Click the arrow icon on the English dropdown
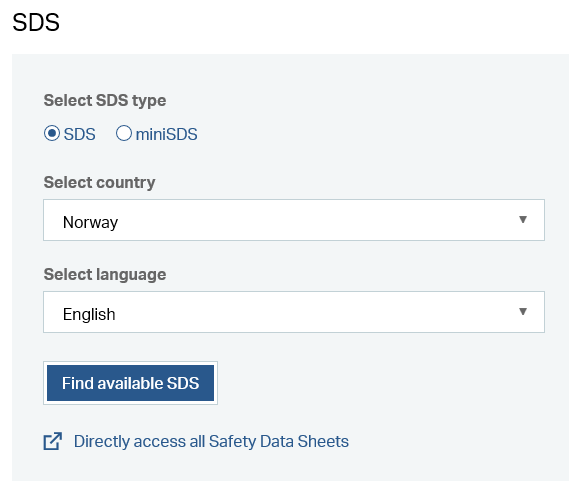The height and width of the screenshot is (481, 569). pos(523,311)
